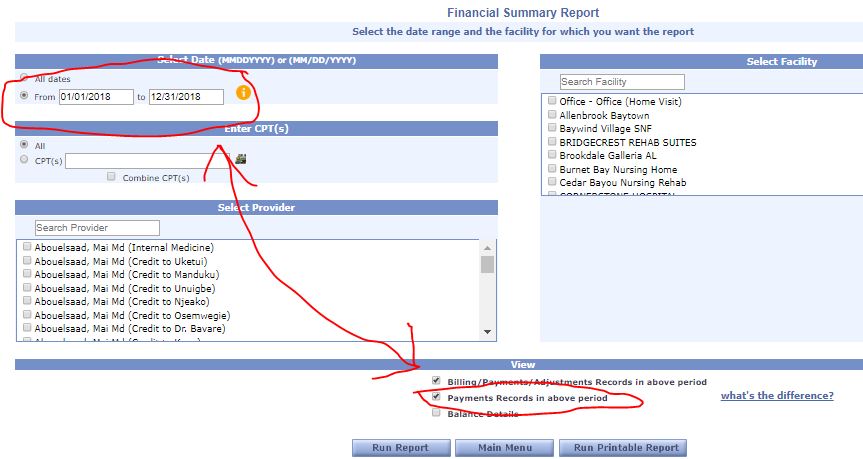Check Abouelsaad, Mai Md (Internal Medicine) provider
The image size is (863, 459).
click(x=26, y=247)
